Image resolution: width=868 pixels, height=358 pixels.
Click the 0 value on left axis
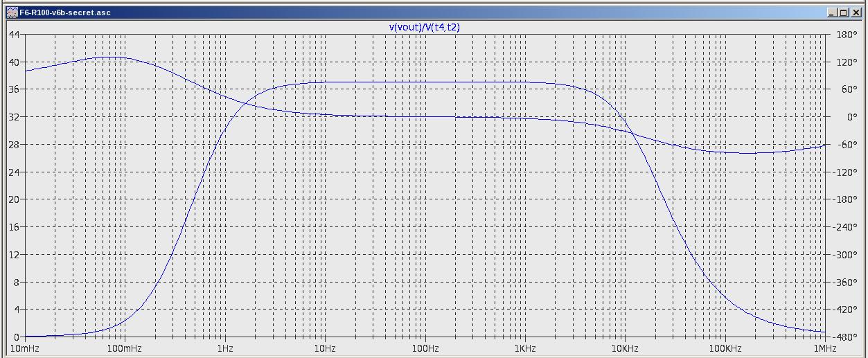pyautogui.click(x=17, y=337)
